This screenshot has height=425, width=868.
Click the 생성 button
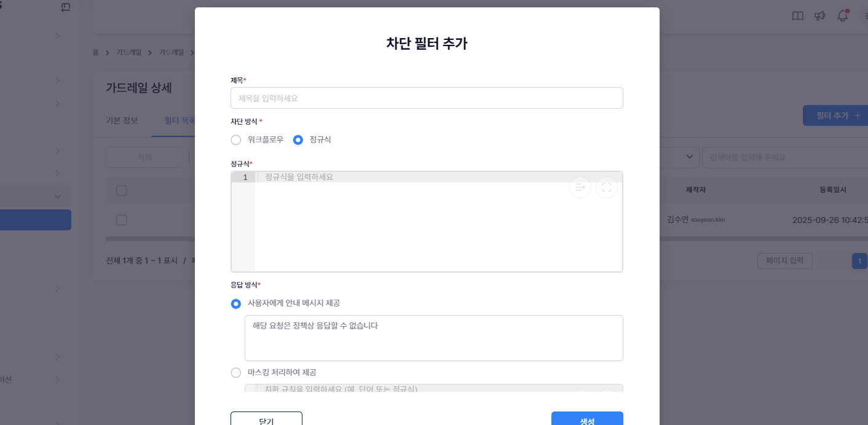tap(587, 419)
